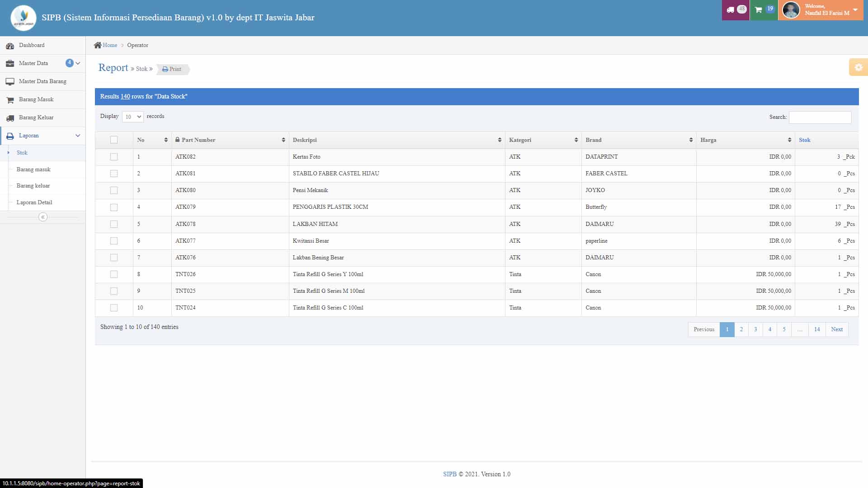
Task: Check the box for row ATK082
Action: pos(114,157)
